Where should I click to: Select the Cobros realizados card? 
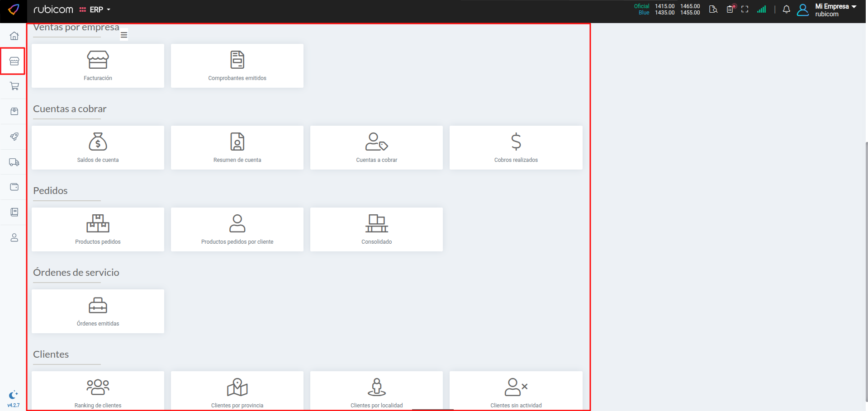tap(516, 148)
